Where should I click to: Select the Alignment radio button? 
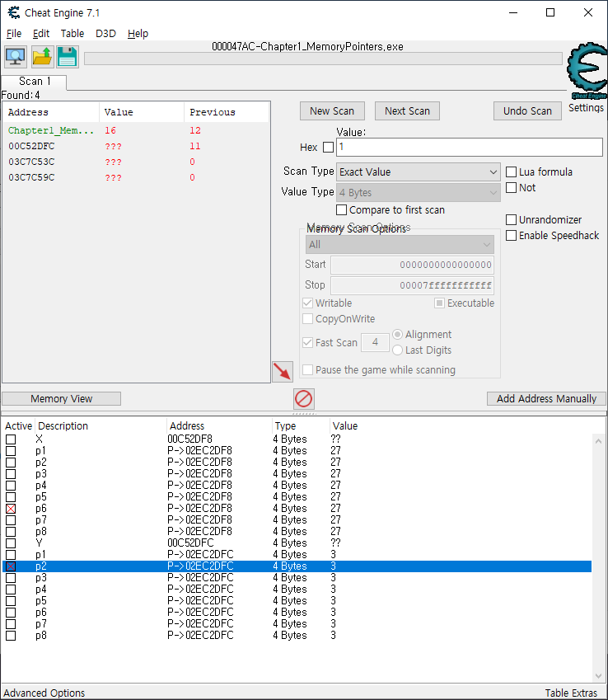(397, 335)
